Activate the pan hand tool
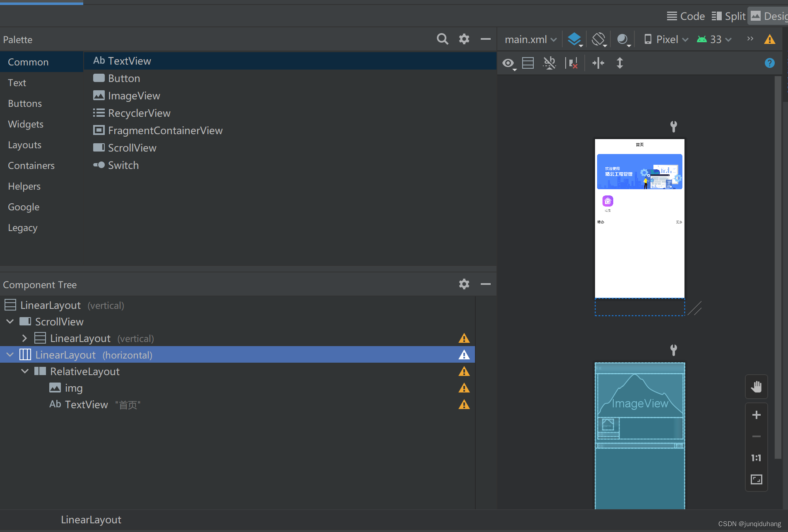This screenshot has width=788, height=532. coord(756,387)
